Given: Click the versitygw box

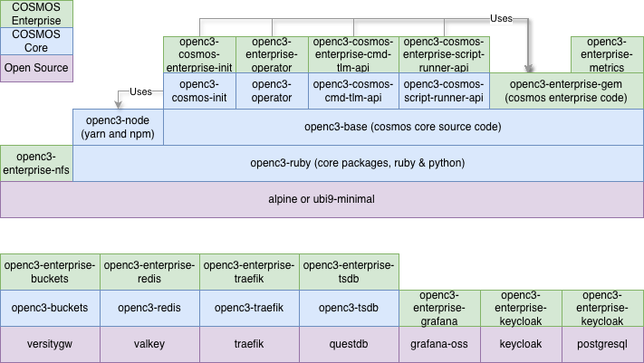Looking at the screenshot, I should click(50, 344).
